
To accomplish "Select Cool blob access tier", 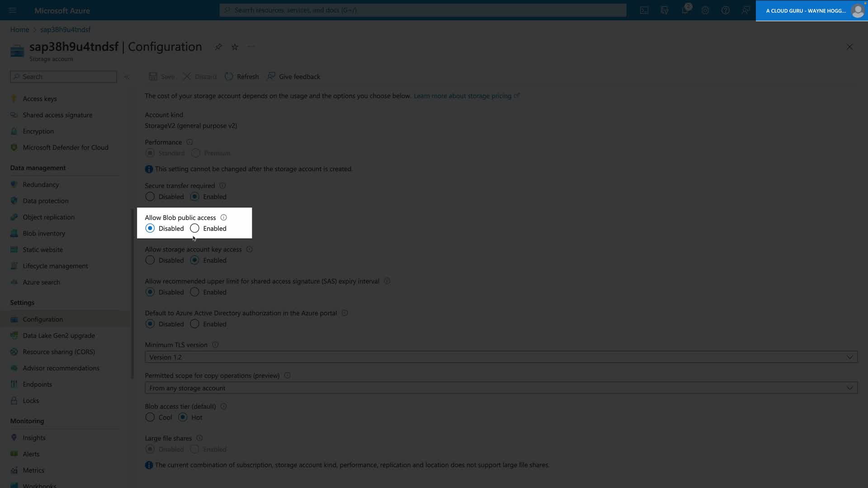I will 150,418.
